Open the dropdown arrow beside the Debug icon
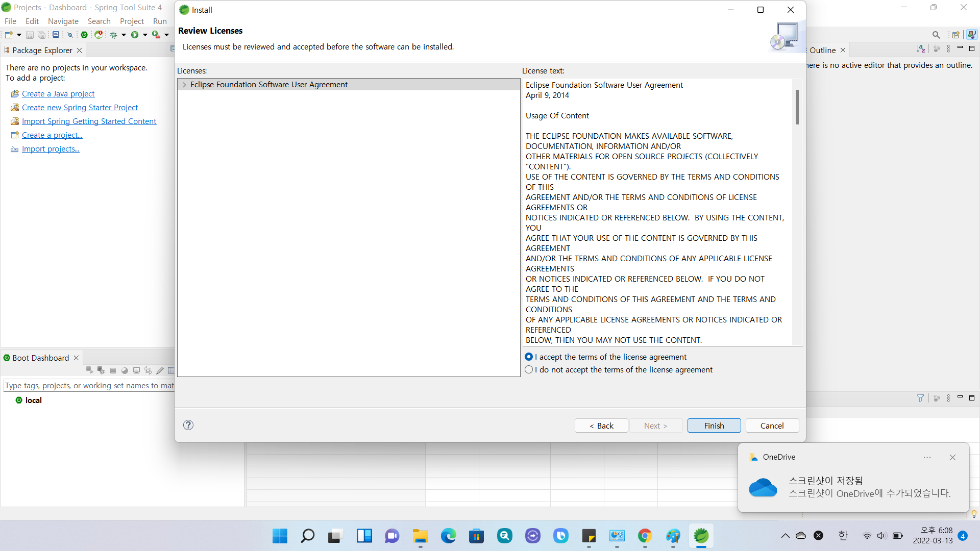This screenshot has height=551, width=980. pos(124,35)
